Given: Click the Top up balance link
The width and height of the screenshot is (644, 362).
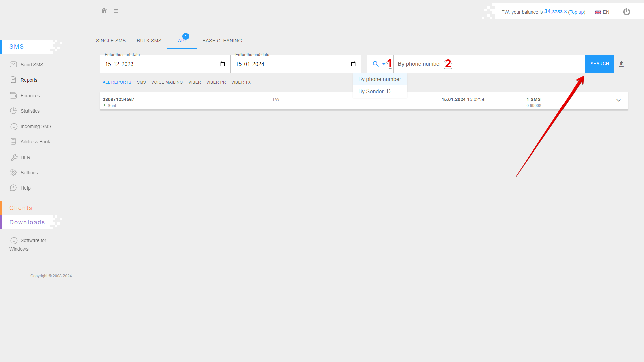Looking at the screenshot, I should pos(576,12).
